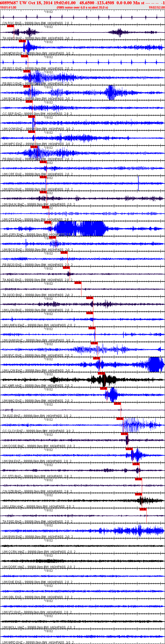Select the 'UW RCM EHZ' station label
165x644 pixels.
click(12, 99)
